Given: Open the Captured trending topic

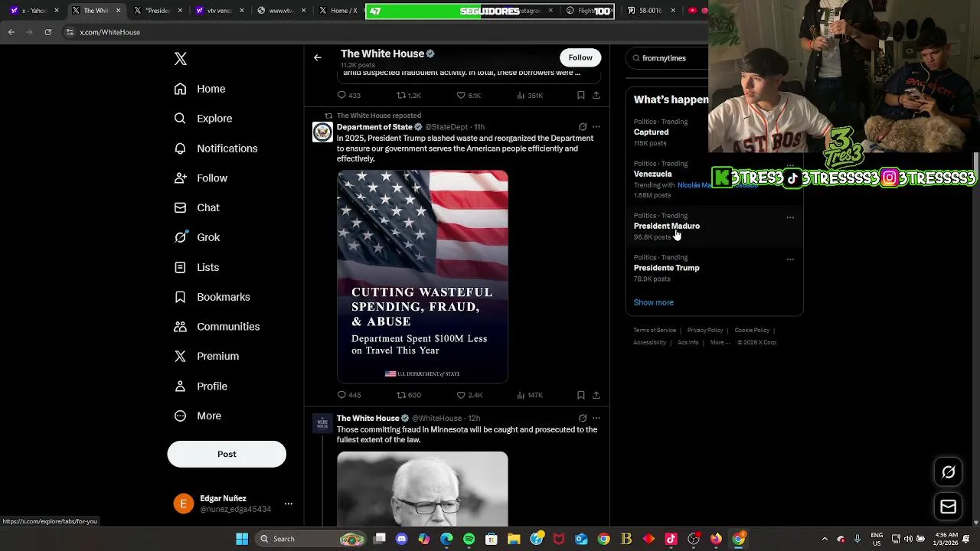Looking at the screenshot, I should pyautogui.click(x=651, y=132).
